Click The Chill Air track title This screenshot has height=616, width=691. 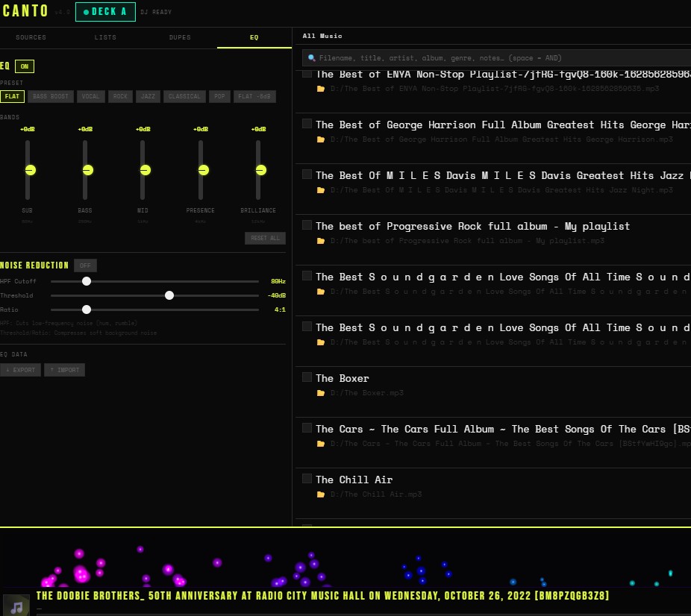[x=354, y=480]
